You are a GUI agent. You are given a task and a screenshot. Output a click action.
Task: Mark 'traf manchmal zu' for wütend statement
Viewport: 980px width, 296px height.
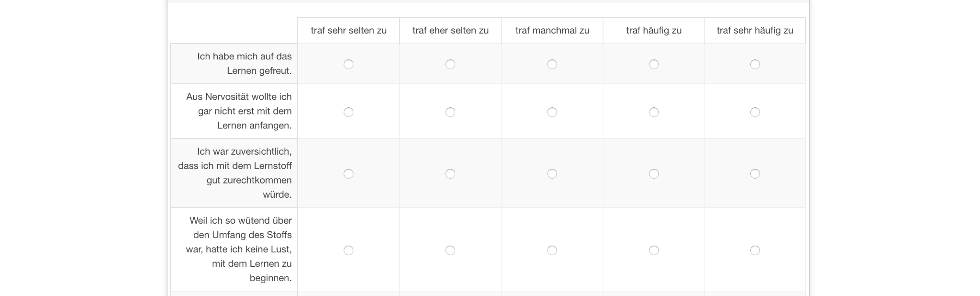[552, 250]
